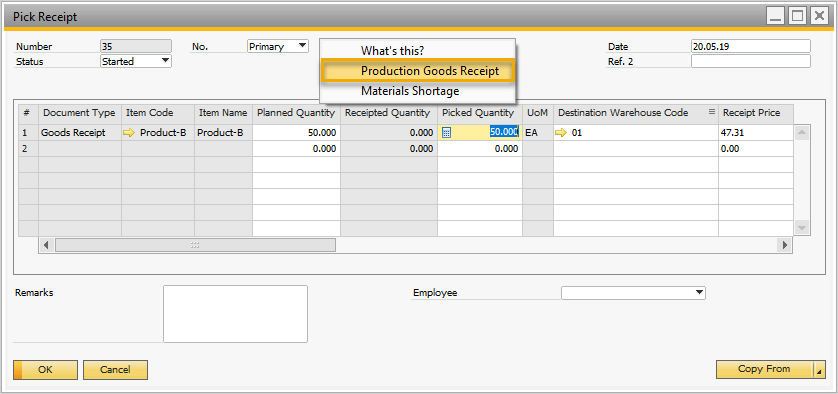Select Production Goods Receipt menu entry
This screenshot has height=394, width=838.
(x=418, y=71)
